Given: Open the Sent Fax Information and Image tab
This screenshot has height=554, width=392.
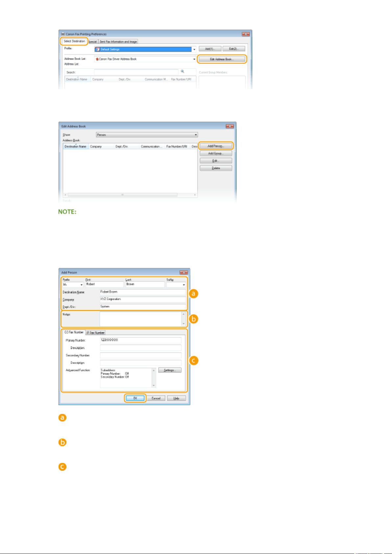Looking at the screenshot, I should click(x=118, y=42).
